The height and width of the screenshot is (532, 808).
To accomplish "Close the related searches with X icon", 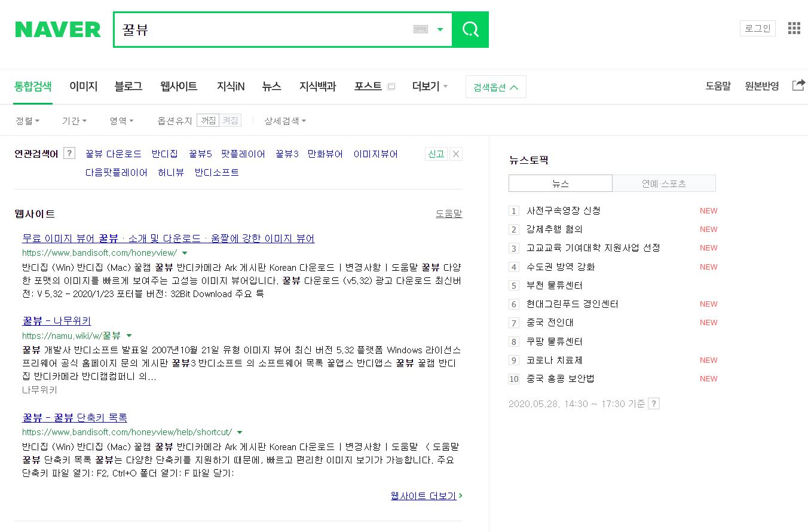I will 456,154.
